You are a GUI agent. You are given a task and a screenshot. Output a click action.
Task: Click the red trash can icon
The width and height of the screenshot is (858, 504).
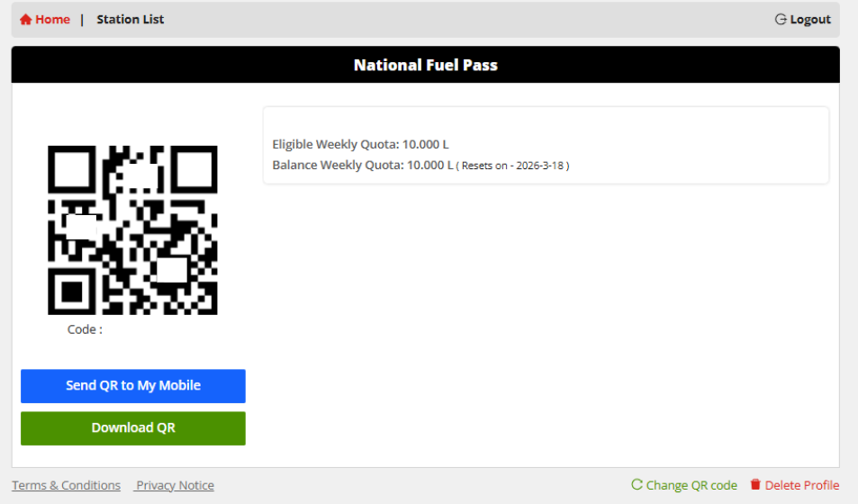755,485
